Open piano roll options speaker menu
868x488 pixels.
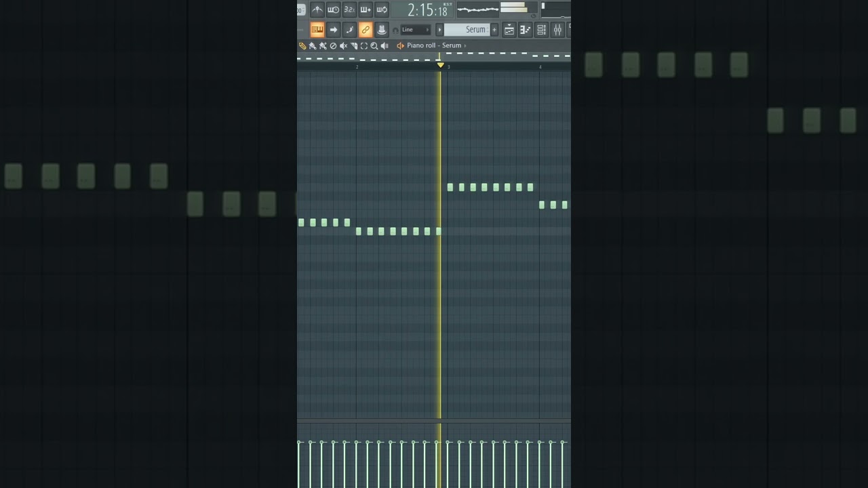click(400, 45)
